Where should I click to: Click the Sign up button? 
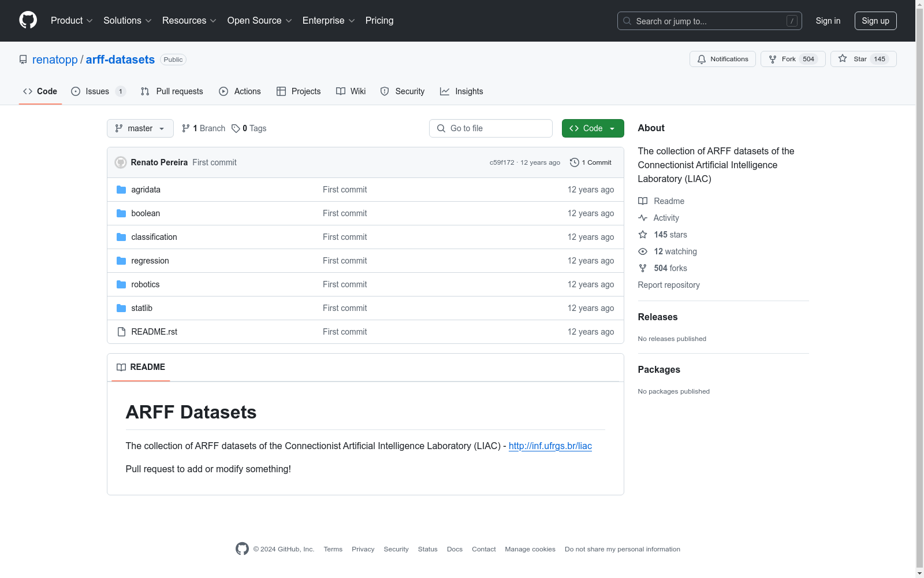point(875,21)
